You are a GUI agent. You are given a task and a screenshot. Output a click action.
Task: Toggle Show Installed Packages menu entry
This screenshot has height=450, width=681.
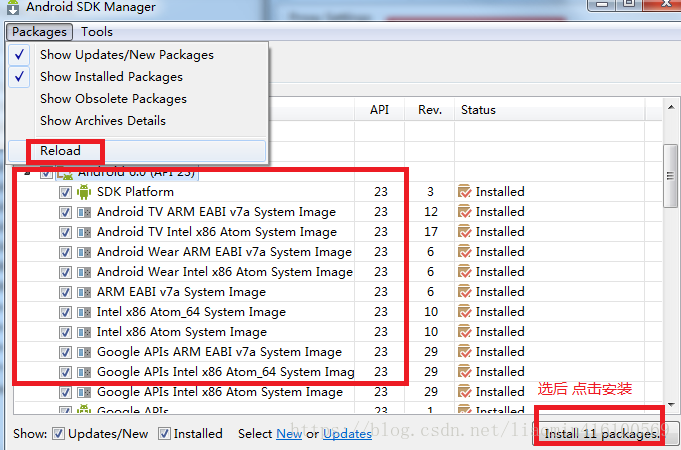(137, 77)
